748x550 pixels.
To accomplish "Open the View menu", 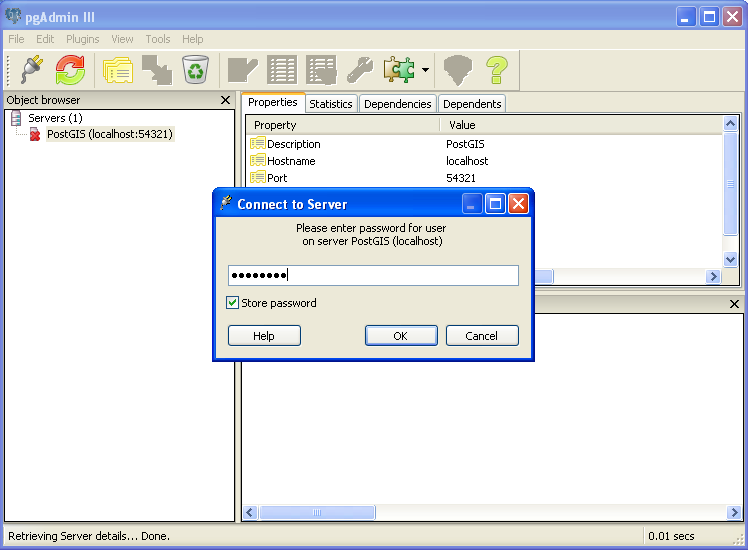I will point(122,39).
